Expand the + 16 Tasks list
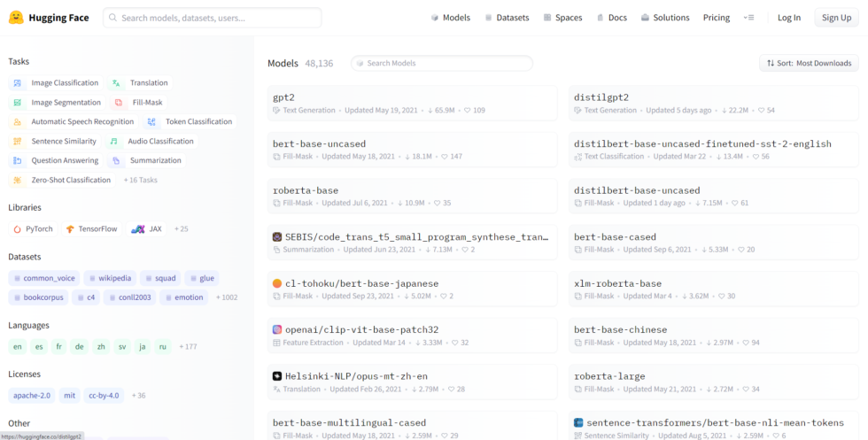Screen dimensions: 868x440 click(141, 181)
